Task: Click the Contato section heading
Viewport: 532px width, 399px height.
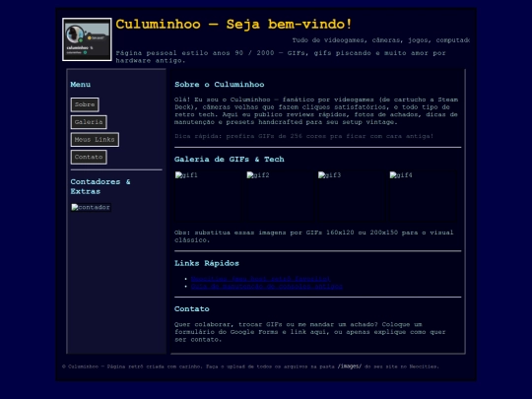Action: coord(192,308)
